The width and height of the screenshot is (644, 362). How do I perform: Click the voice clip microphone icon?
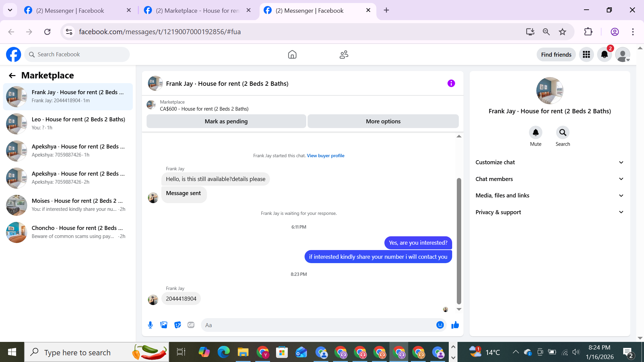click(x=150, y=325)
